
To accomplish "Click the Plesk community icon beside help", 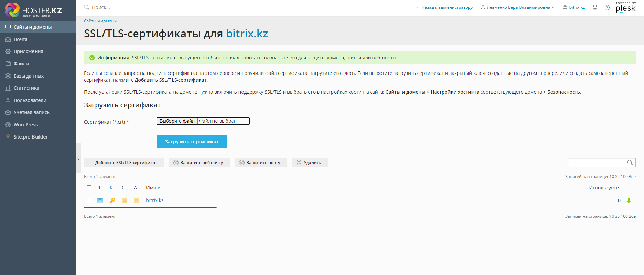I will 595,7.
